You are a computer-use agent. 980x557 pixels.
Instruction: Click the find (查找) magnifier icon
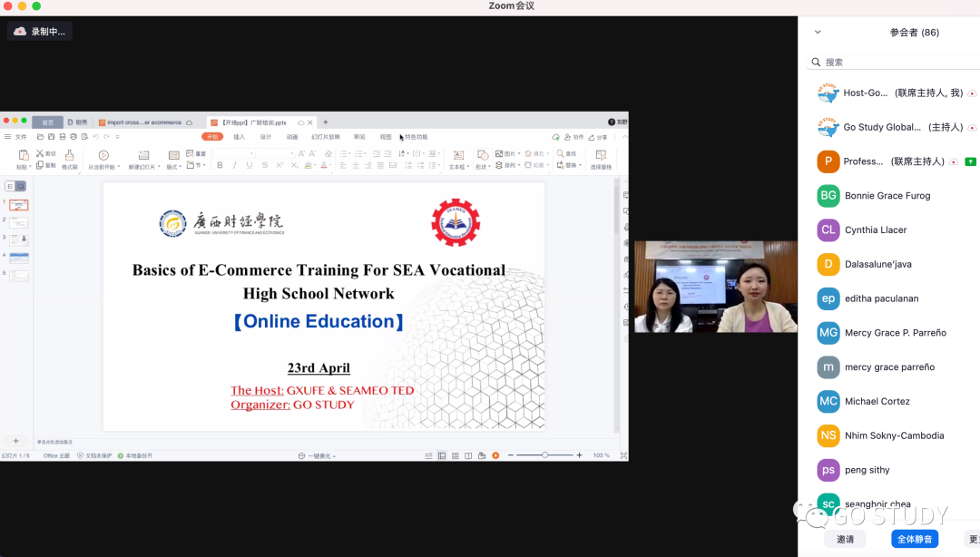(x=560, y=154)
